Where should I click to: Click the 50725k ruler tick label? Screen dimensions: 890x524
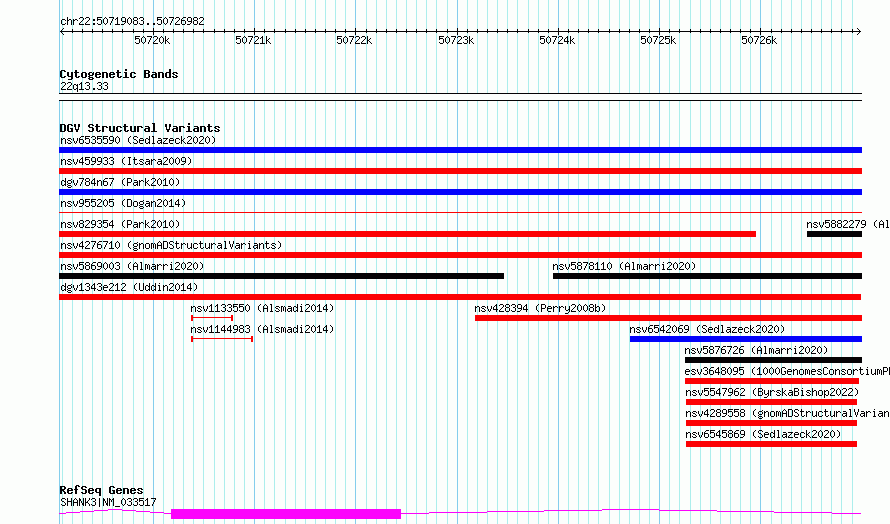tap(658, 41)
